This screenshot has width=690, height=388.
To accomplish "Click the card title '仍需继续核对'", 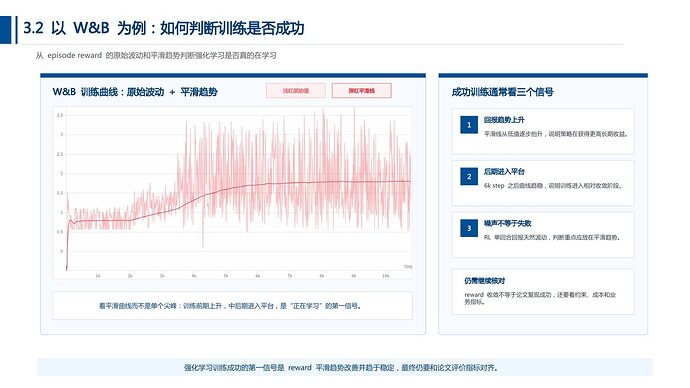I will click(x=484, y=281).
